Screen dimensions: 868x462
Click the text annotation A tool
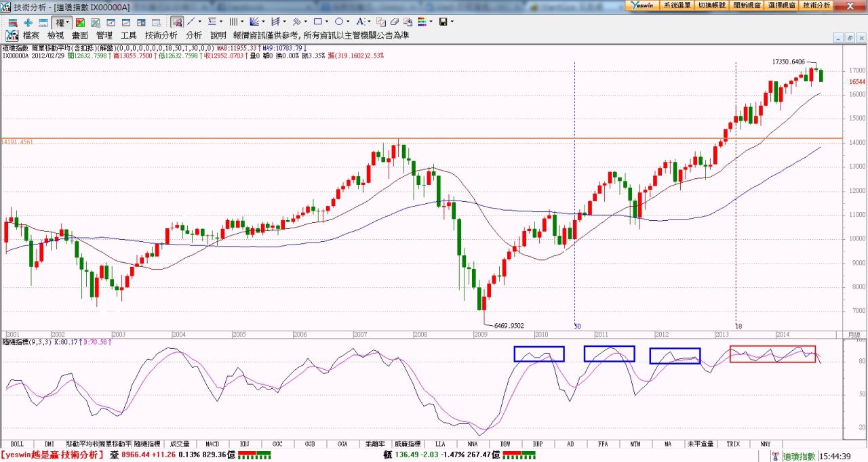point(360,22)
